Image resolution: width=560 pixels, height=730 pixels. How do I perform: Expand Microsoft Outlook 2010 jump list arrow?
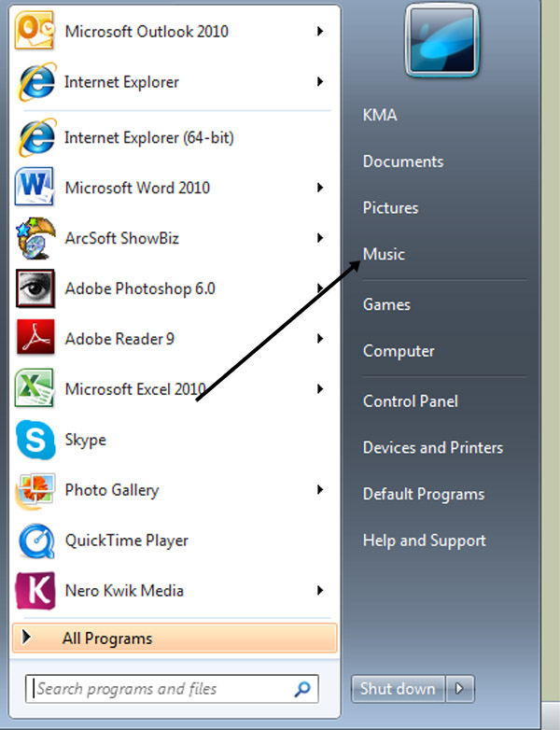click(x=320, y=31)
